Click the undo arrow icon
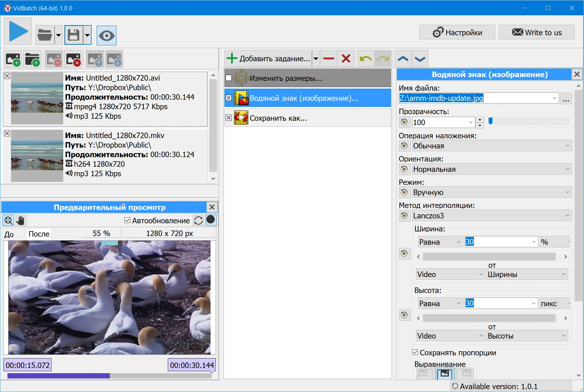The image size is (584, 392). pos(365,59)
